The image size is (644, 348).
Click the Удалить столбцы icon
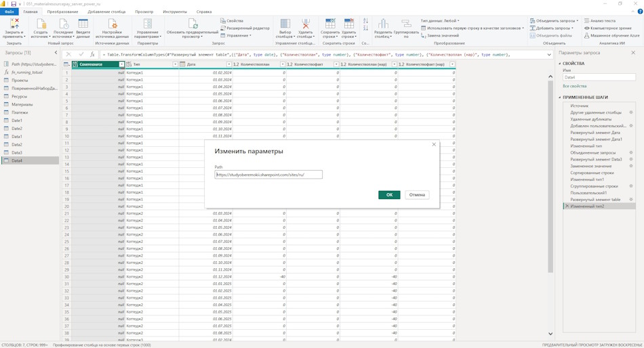point(306,24)
